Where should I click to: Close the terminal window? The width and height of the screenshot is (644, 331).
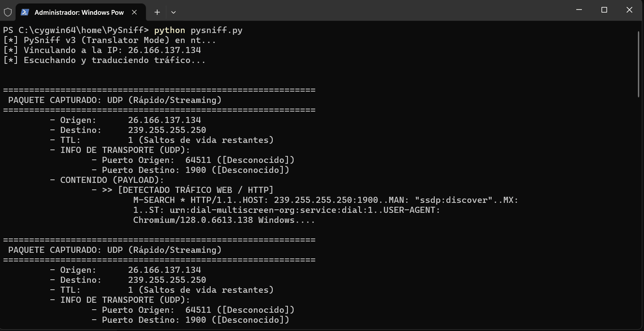tap(629, 10)
